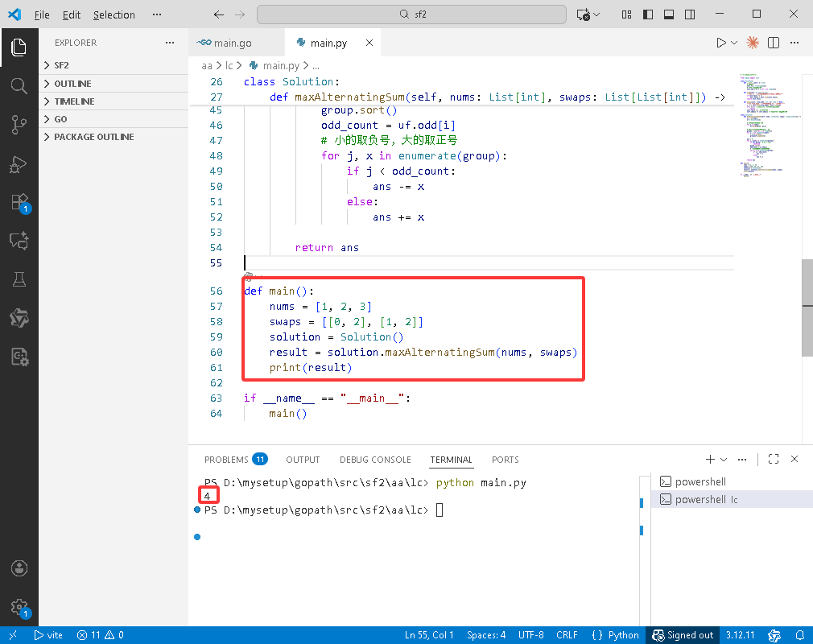Toggle the primary side bar
Screen dimensions: 813x644
648,14
